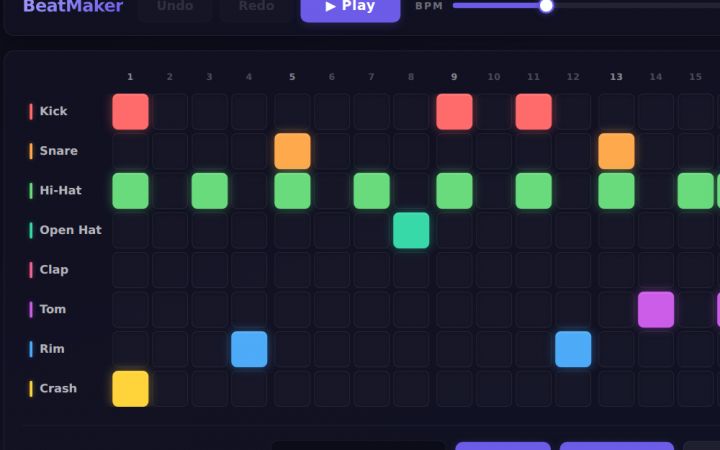
Task: Turn off Rim on step 4
Action: (249, 349)
